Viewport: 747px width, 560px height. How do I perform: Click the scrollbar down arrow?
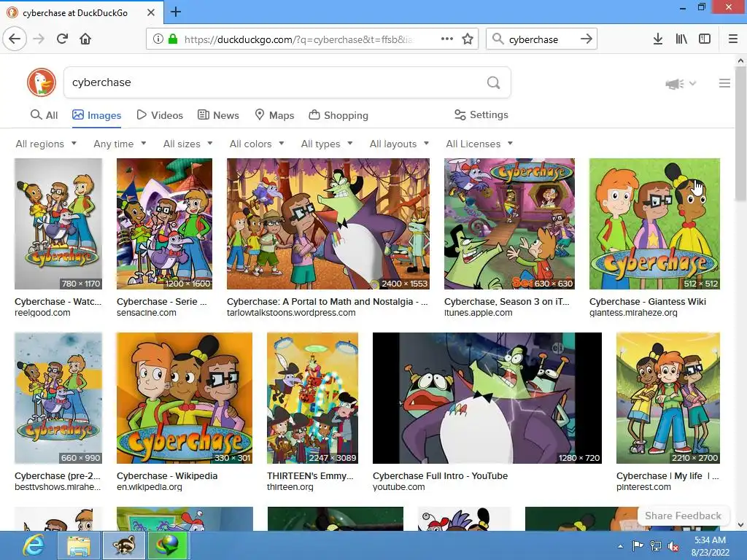(740, 525)
